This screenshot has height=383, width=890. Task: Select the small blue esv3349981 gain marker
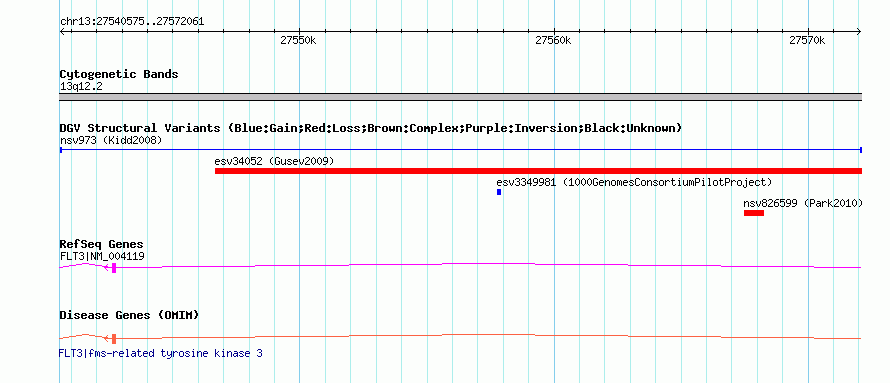tap(499, 192)
